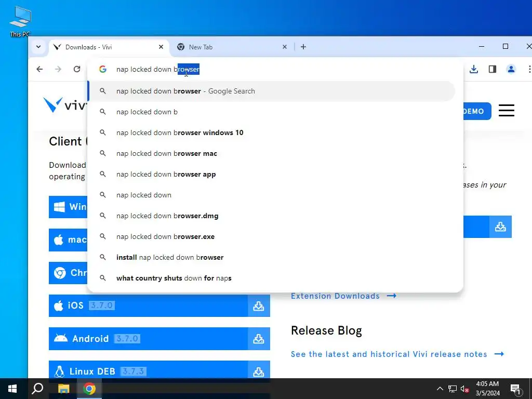The image size is (532, 399).
Task: Open the notification center icon
Action: click(516, 389)
